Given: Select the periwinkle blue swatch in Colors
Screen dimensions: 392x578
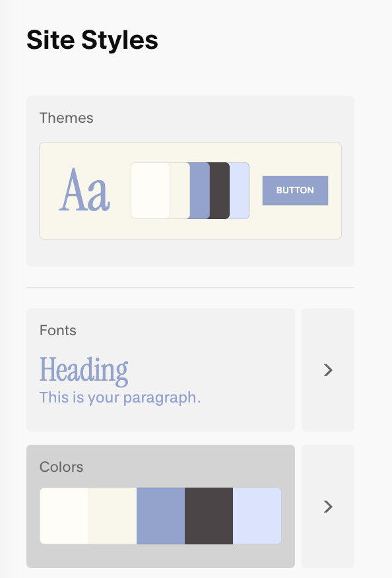Looking at the screenshot, I should [x=160, y=516].
